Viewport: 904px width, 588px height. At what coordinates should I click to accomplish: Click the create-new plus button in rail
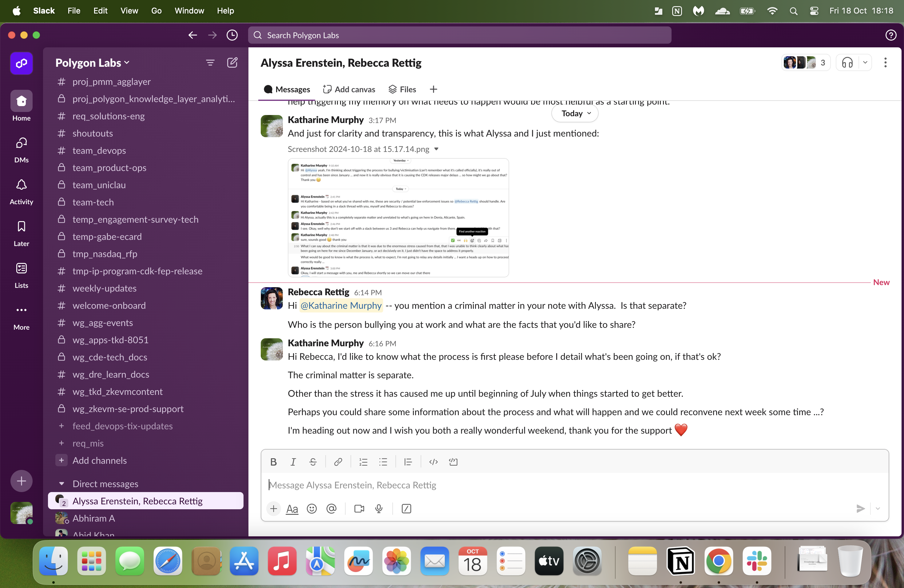pyautogui.click(x=21, y=481)
